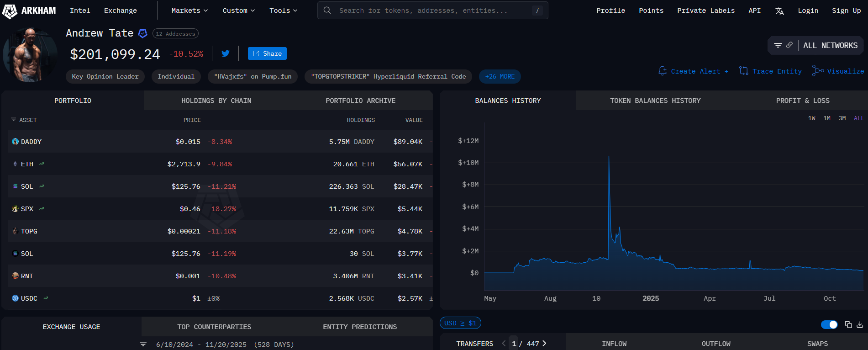
Task: Open the Markets dropdown menu
Action: pyautogui.click(x=189, y=11)
